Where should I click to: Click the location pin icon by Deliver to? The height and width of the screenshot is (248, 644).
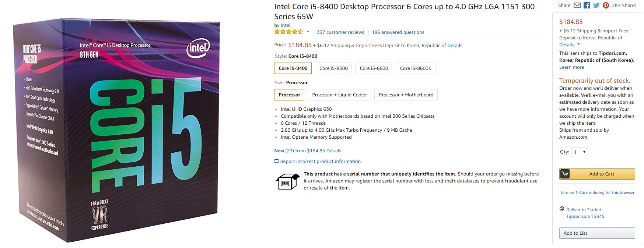click(x=562, y=209)
